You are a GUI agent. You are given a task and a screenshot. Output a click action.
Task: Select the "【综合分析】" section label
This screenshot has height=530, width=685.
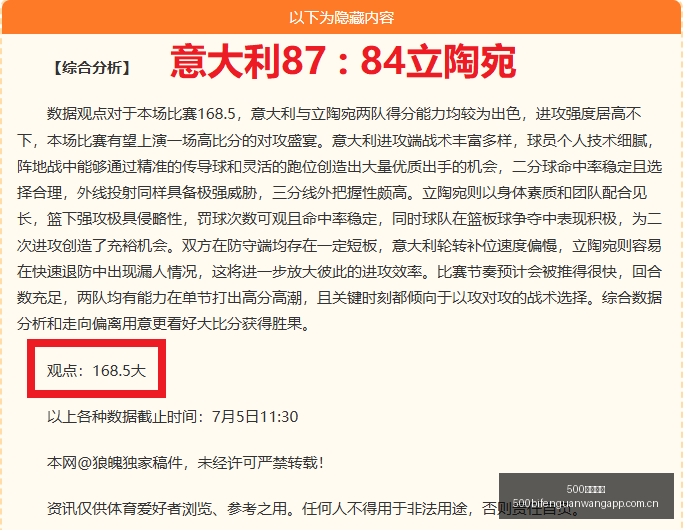click(x=92, y=68)
